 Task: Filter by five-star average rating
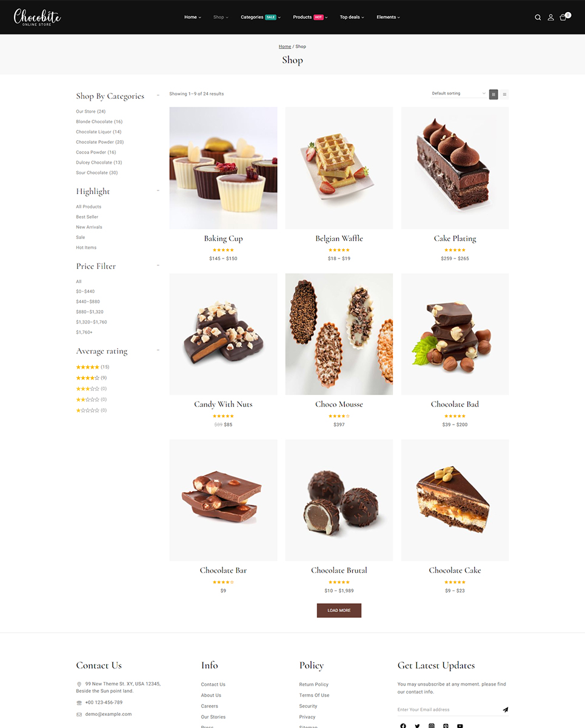pos(93,367)
